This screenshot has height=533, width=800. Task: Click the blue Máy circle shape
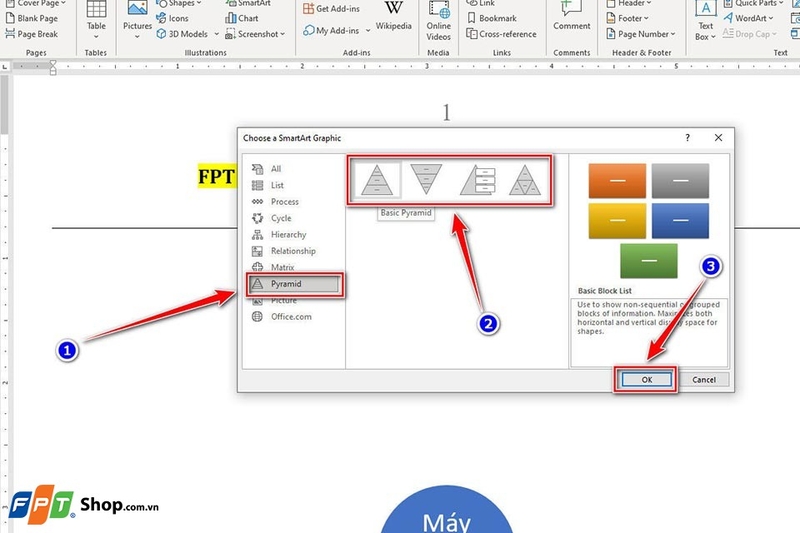446,510
